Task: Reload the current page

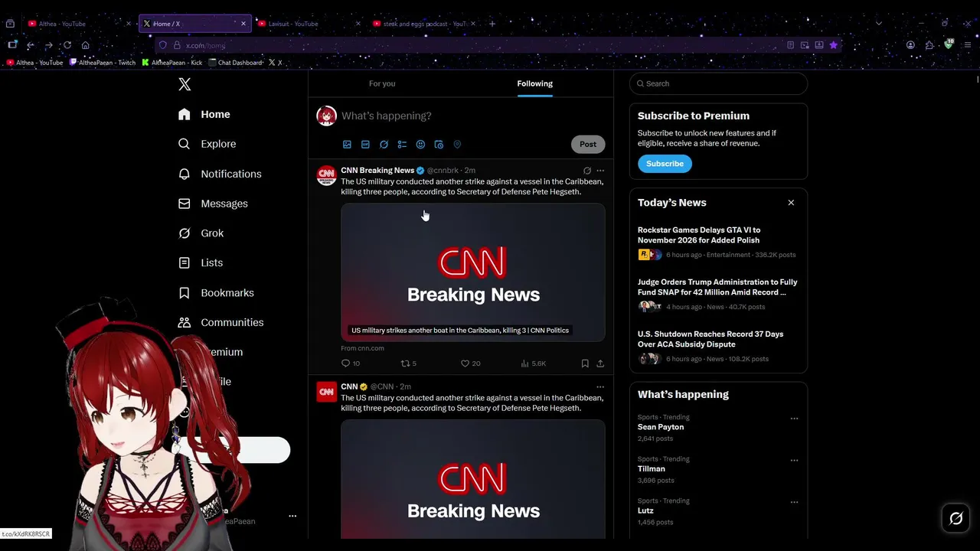Action: pos(67,45)
